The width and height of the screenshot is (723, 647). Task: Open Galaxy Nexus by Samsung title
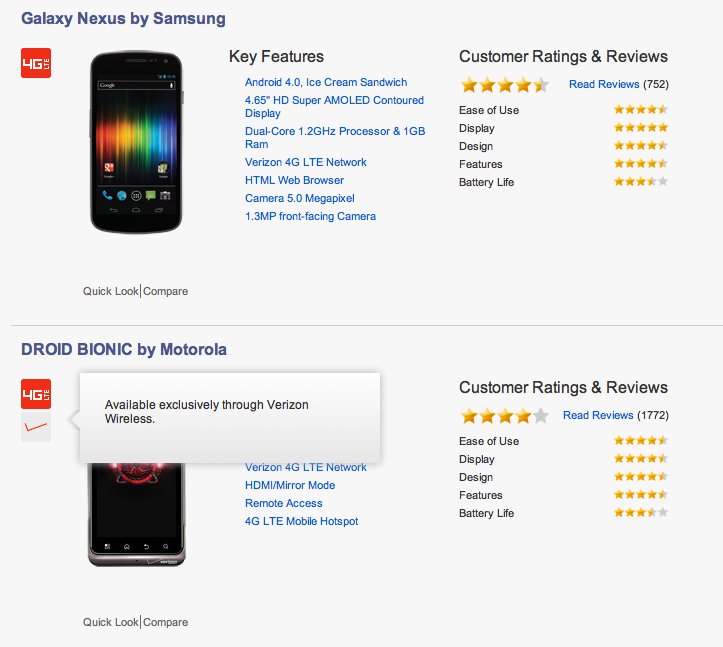click(123, 19)
